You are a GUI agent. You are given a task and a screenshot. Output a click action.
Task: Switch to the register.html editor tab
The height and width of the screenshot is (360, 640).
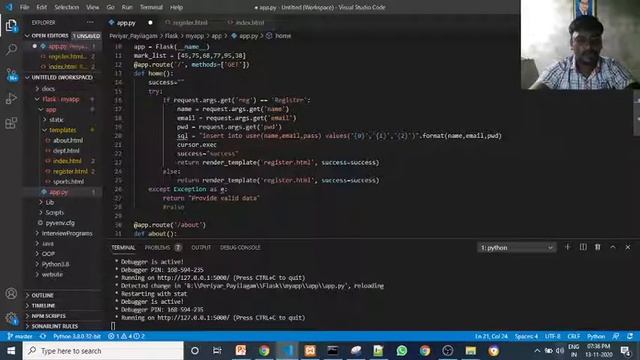(x=190, y=23)
